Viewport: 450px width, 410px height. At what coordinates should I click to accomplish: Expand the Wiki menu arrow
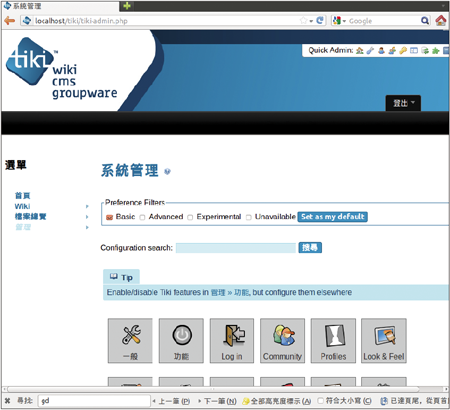(87, 206)
